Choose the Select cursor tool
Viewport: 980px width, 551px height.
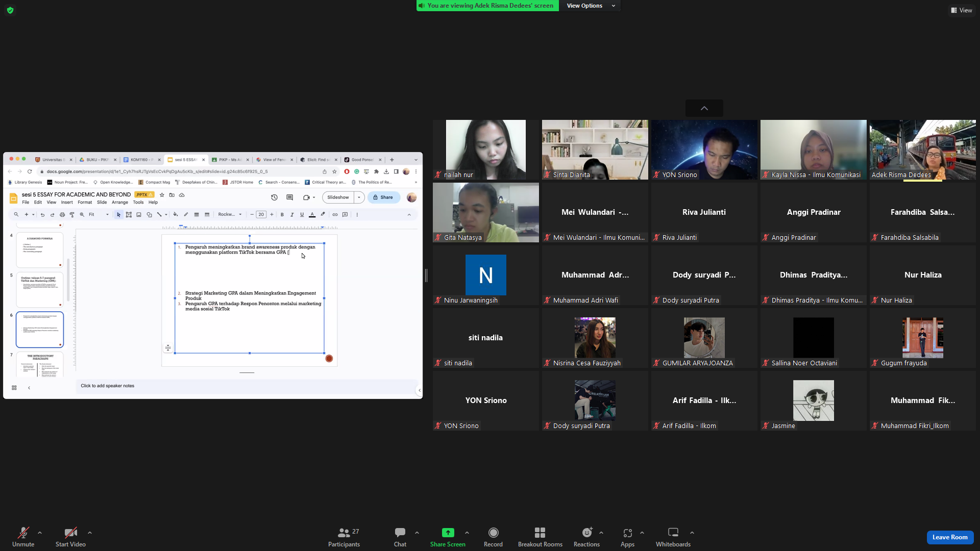tap(119, 215)
